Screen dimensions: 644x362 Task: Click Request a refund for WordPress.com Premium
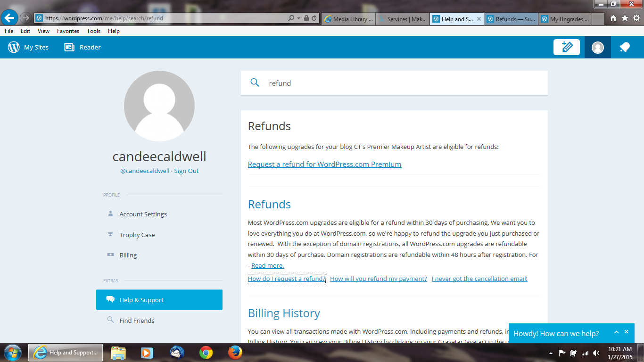[324, 164]
